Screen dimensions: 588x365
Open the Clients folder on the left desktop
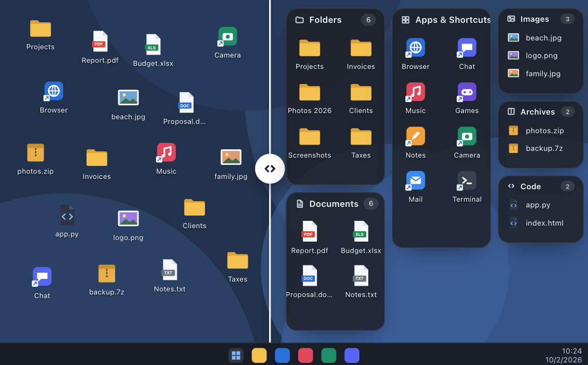(194, 214)
